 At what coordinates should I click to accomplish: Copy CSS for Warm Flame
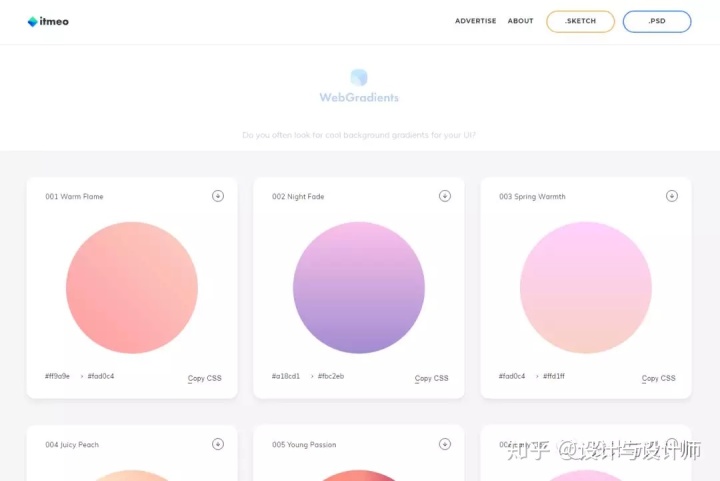click(x=204, y=378)
